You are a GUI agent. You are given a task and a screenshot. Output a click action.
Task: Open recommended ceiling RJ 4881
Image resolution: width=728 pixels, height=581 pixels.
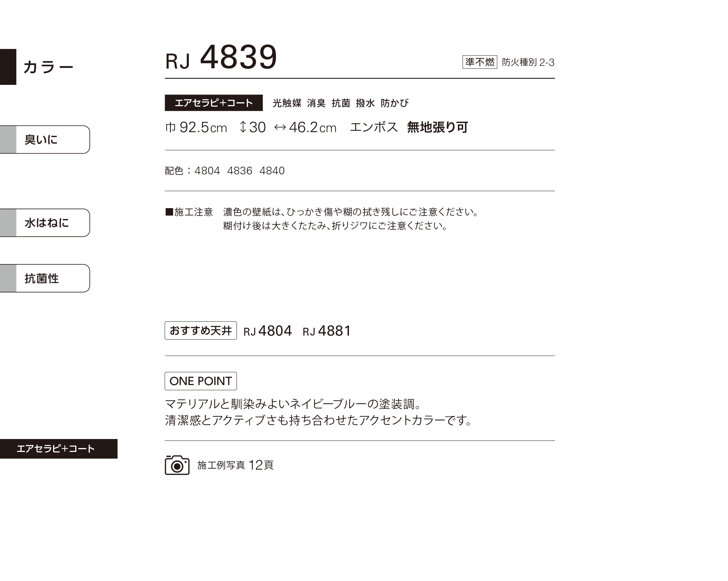[x=327, y=331]
